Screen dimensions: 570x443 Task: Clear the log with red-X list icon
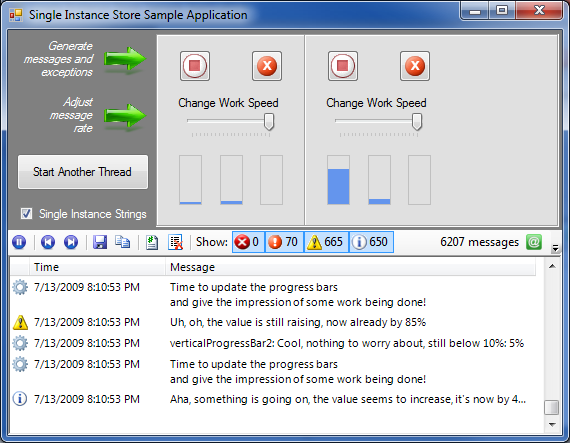tap(176, 242)
